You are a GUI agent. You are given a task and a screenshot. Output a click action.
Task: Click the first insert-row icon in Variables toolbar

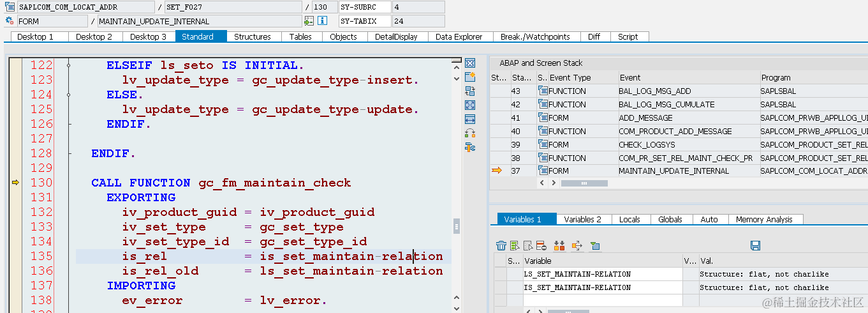pos(515,245)
